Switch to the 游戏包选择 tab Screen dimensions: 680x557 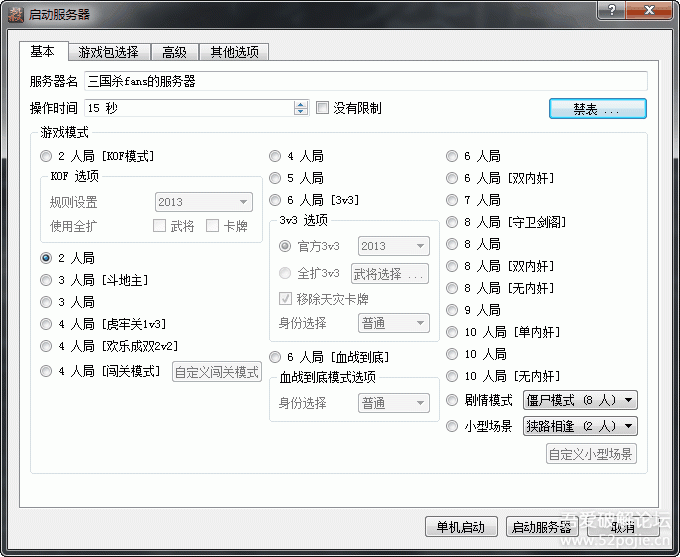[x=109, y=52]
